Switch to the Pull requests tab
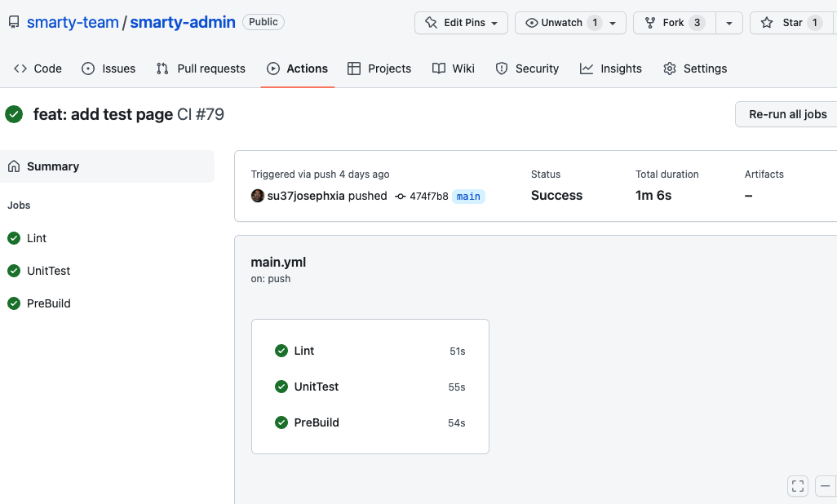The height and width of the screenshot is (504, 837). (x=201, y=69)
